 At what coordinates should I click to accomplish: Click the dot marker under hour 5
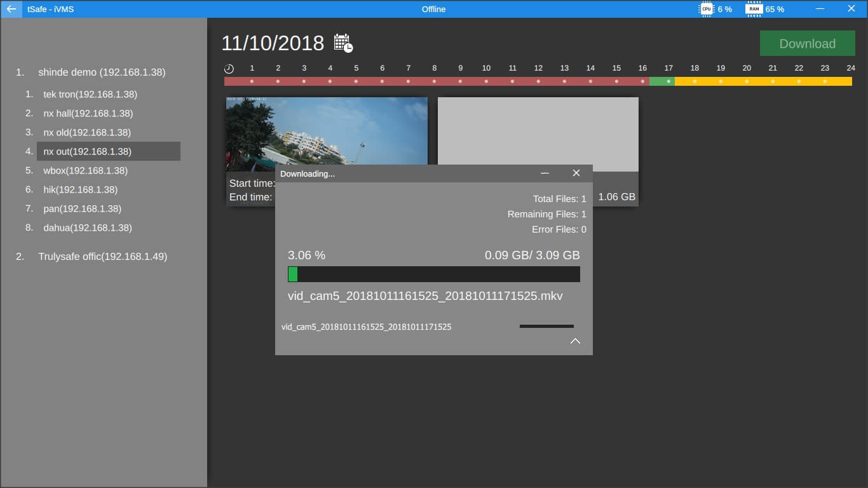pyautogui.click(x=356, y=81)
